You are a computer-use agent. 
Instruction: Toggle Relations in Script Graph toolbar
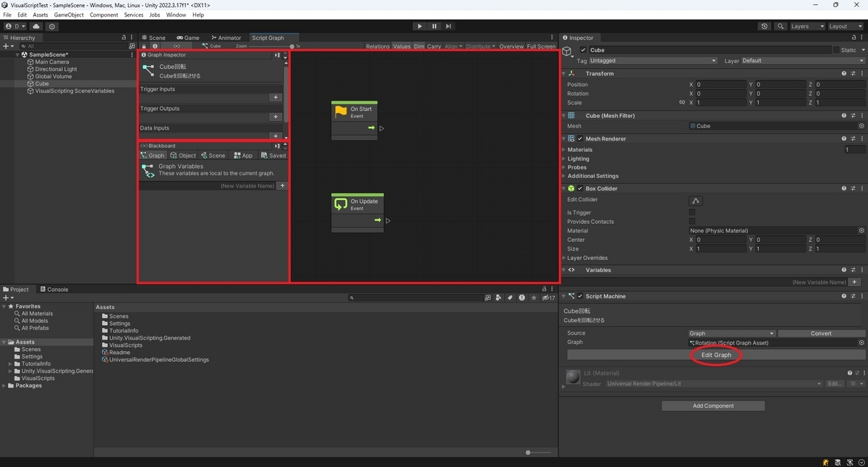click(378, 46)
